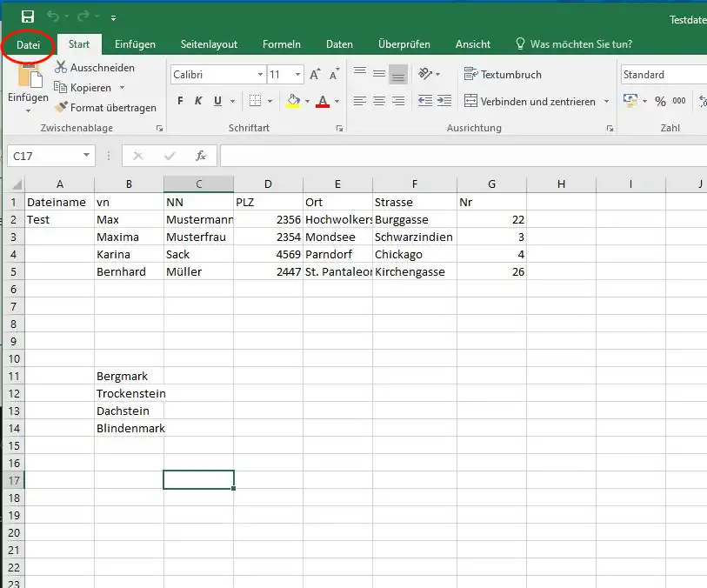
Task: Select cell containing Mustermann
Action: 198,220
